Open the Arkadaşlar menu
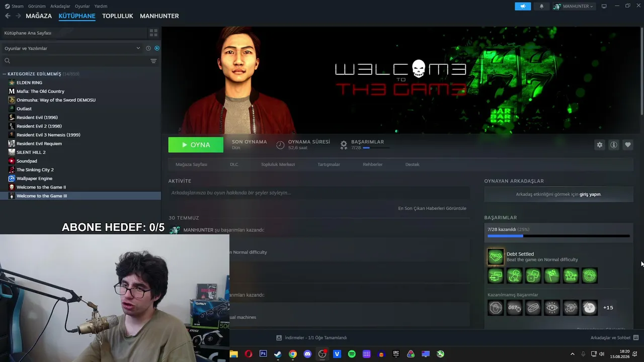 click(60, 6)
